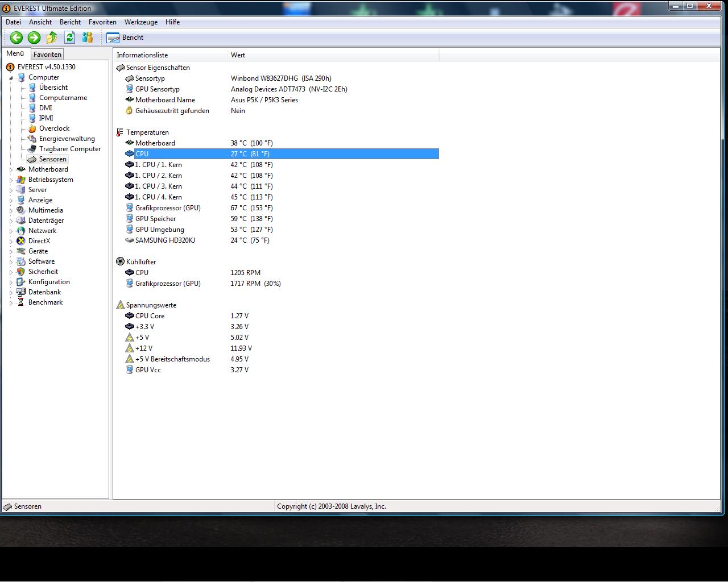Select the +5 V Bereitschaftsmodus row

point(282,359)
